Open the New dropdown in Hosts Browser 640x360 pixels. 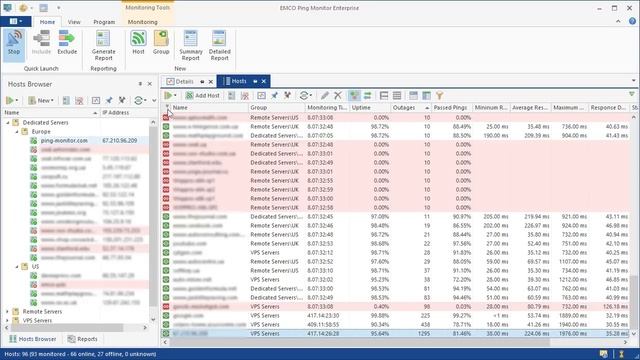pos(41,100)
